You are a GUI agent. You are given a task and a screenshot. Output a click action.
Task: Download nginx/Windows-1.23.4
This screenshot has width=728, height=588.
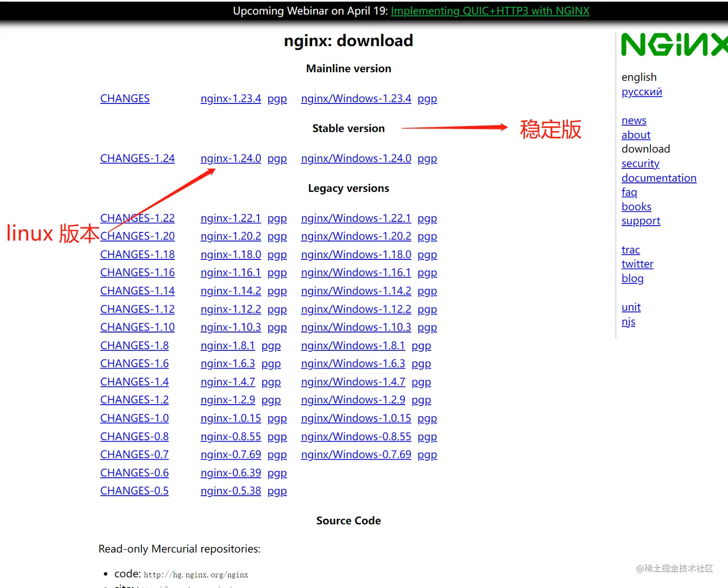click(356, 99)
